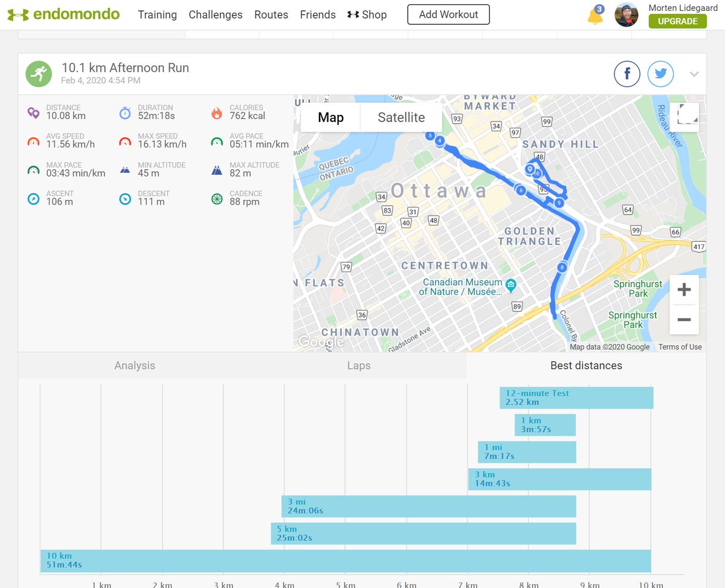Click the 10.1 km Afternoon Run title

125,68
